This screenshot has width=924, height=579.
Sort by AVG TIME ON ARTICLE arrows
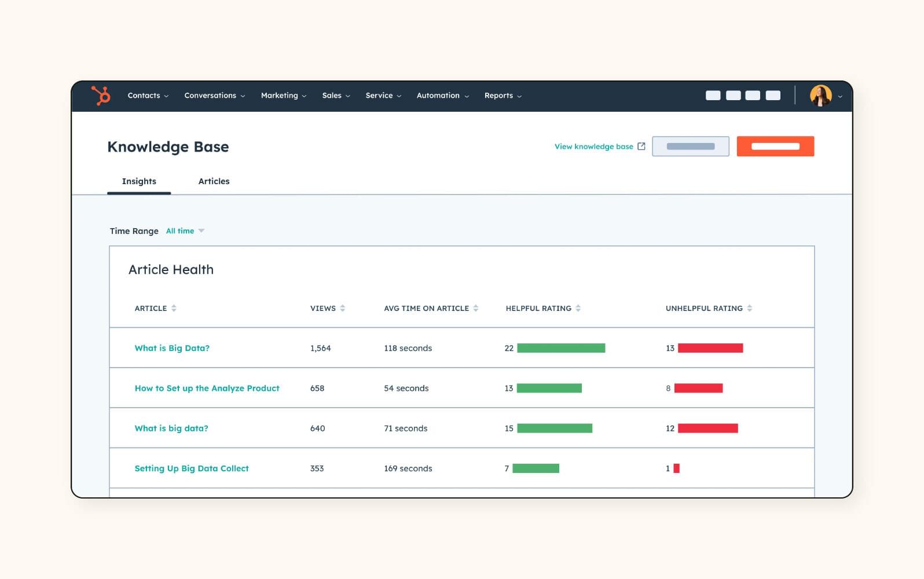476,309
